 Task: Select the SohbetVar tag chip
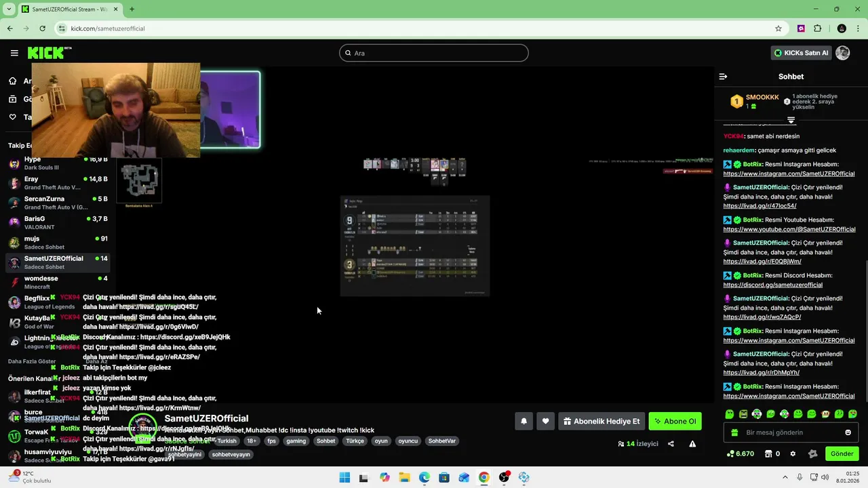441,441
